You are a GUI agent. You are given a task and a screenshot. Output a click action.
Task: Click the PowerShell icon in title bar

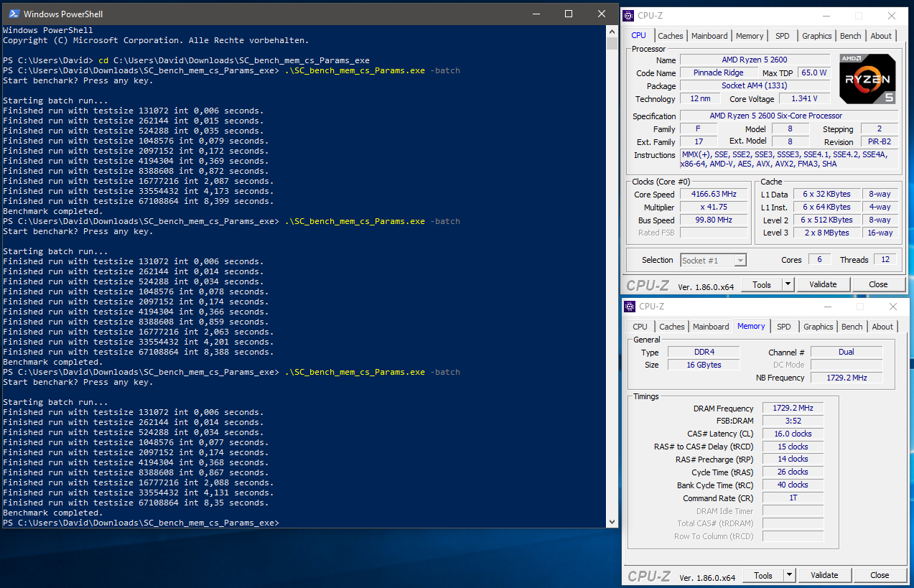[14, 14]
